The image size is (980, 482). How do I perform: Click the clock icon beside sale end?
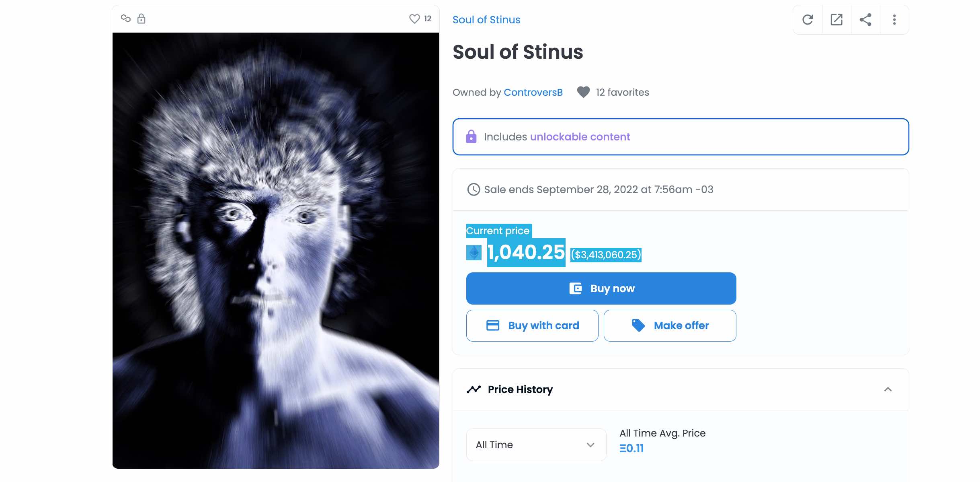coord(474,190)
